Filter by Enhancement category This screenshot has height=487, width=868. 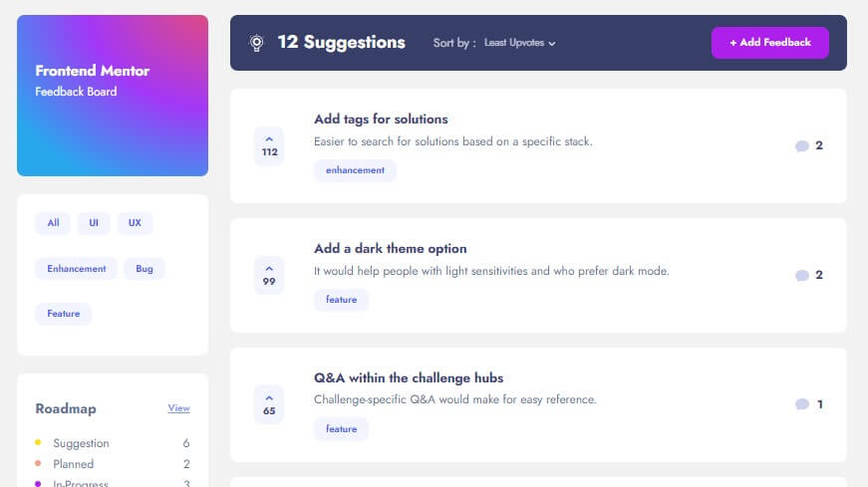click(76, 269)
